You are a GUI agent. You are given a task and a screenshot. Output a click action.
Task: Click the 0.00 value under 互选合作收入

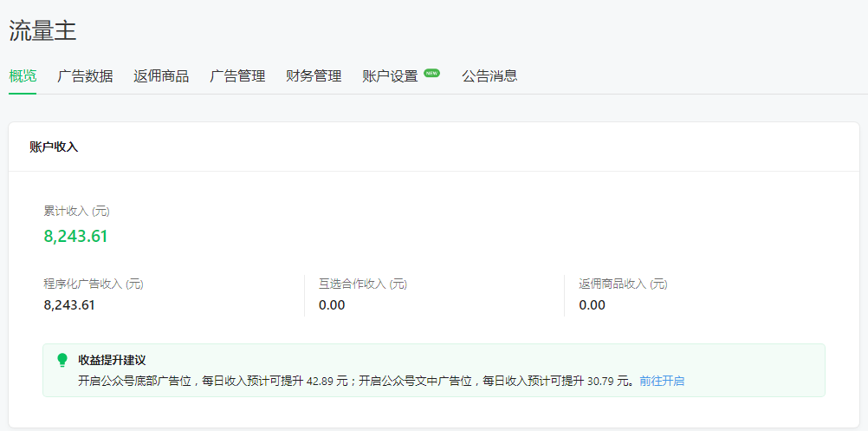point(332,305)
